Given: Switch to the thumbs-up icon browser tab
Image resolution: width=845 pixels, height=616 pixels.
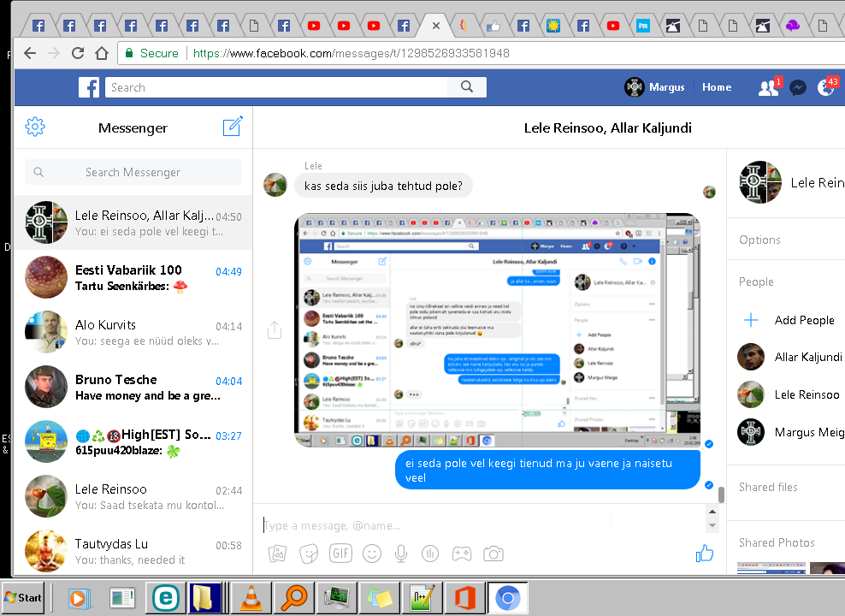Looking at the screenshot, I should [493, 26].
